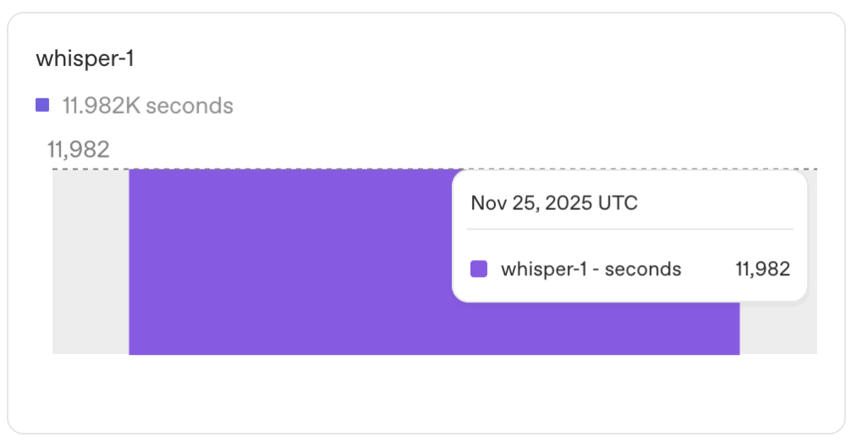The image size is (868, 443).
Task: Click the purple swatch inside the tooltip
Action: coord(479,269)
